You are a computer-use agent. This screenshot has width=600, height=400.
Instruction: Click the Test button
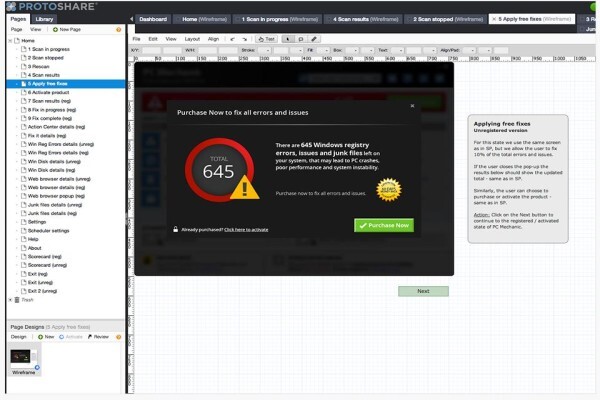click(266, 39)
